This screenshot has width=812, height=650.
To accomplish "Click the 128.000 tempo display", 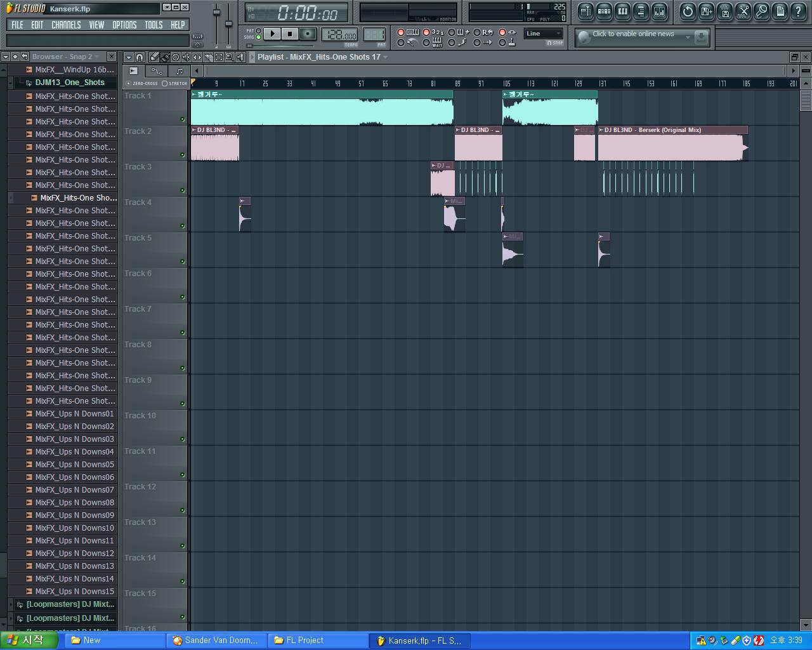I will (339, 35).
